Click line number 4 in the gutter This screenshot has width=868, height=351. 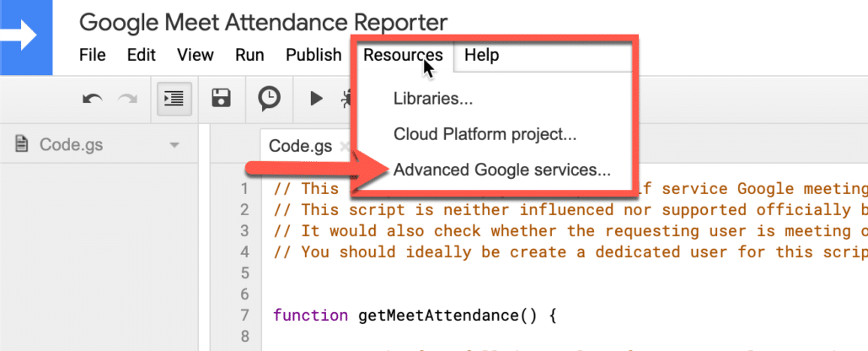pos(244,252)
